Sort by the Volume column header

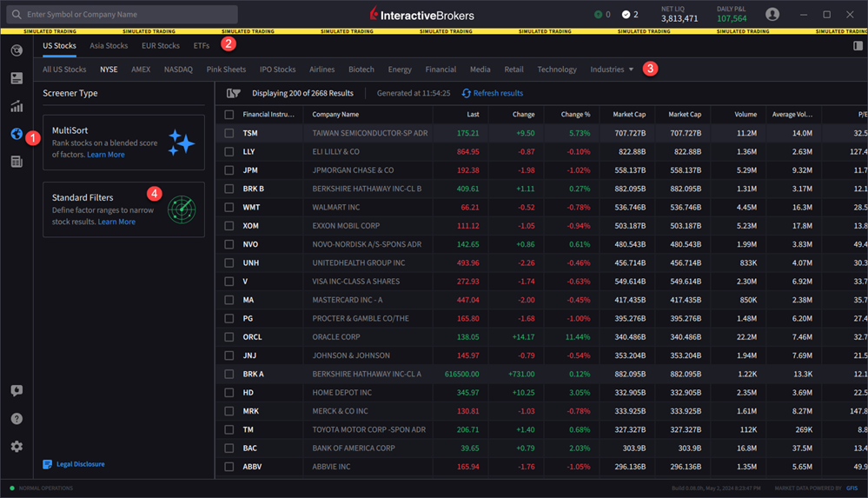tap(745, 115)
